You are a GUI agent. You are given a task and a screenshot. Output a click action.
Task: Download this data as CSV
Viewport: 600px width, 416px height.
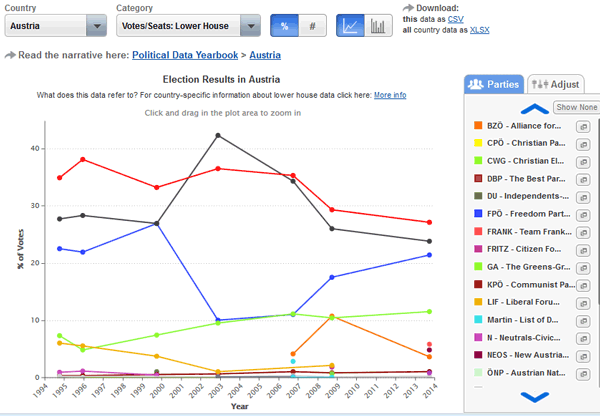tap(455, 19)
